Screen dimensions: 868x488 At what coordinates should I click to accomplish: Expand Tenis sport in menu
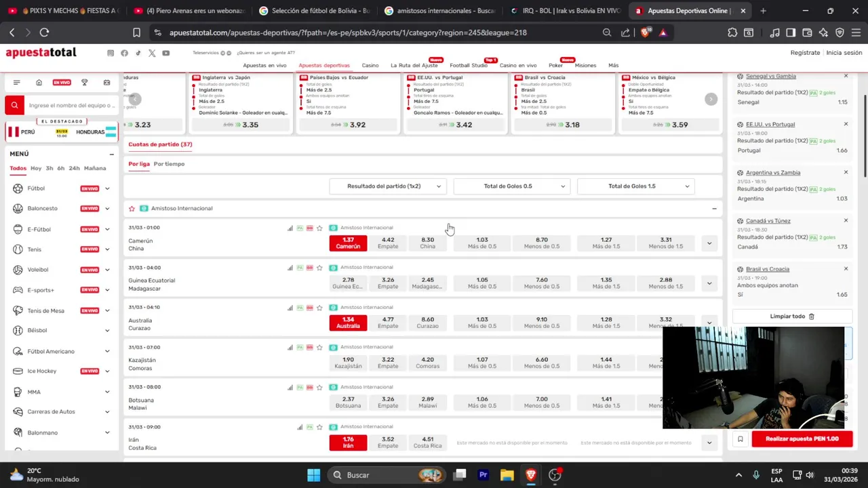(x=107, y=249)
